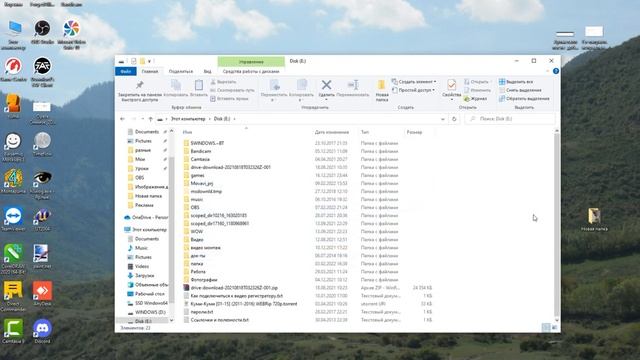This screenshot has width=640, height=360.
Task: Sort by the Тип column header
Action: (x=365, y=132)
